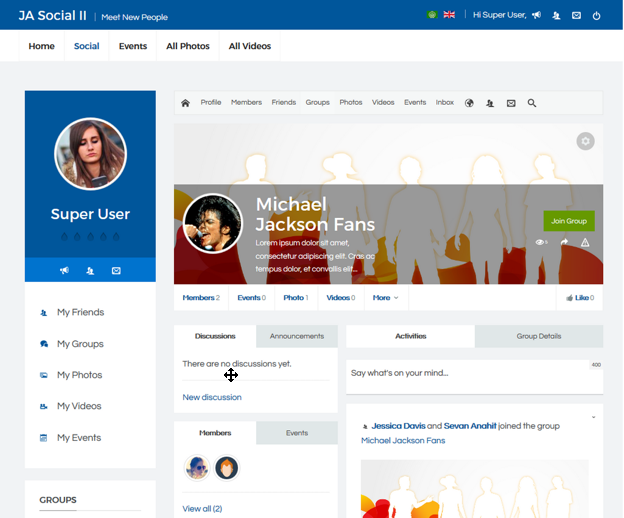
Task: Click the share arrow icon on group cover
Action: [x=564, y=242]
